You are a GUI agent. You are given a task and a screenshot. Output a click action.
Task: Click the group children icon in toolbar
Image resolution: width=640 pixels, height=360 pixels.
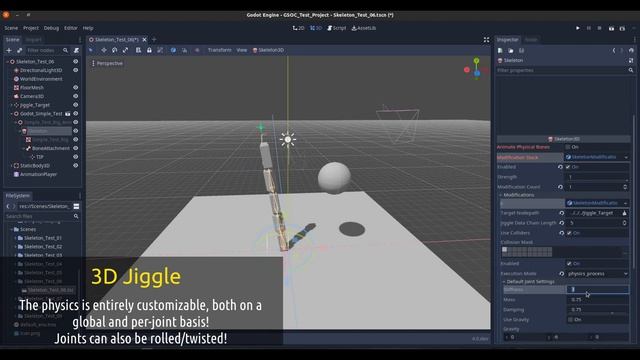pos(160,50)
